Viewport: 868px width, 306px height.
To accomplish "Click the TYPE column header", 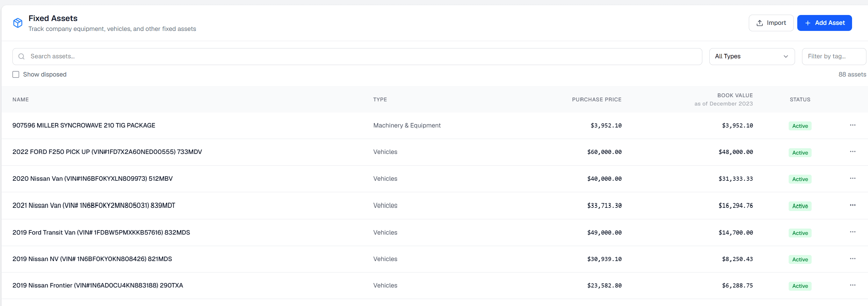I will pos(380,99).
